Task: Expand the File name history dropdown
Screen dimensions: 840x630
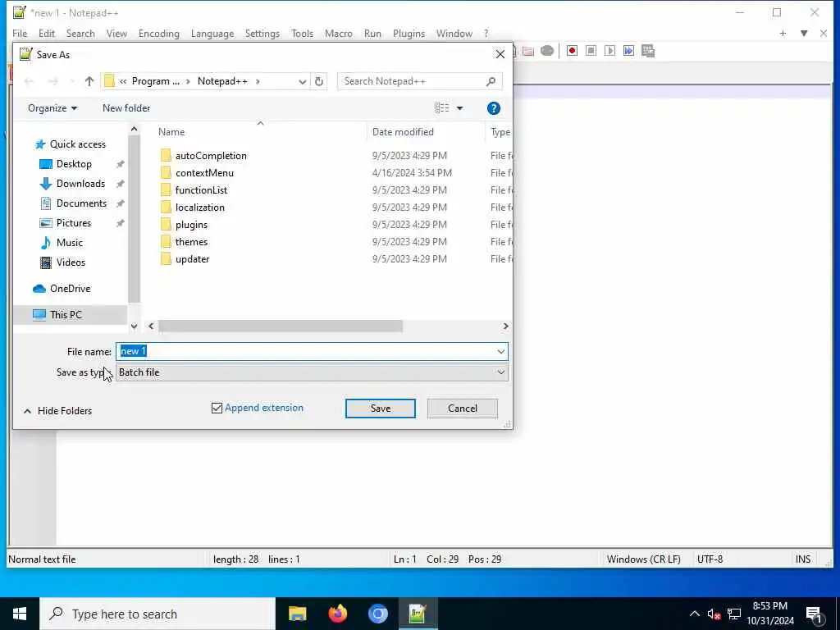Action: pyautogui.click(x=501, y=351)
